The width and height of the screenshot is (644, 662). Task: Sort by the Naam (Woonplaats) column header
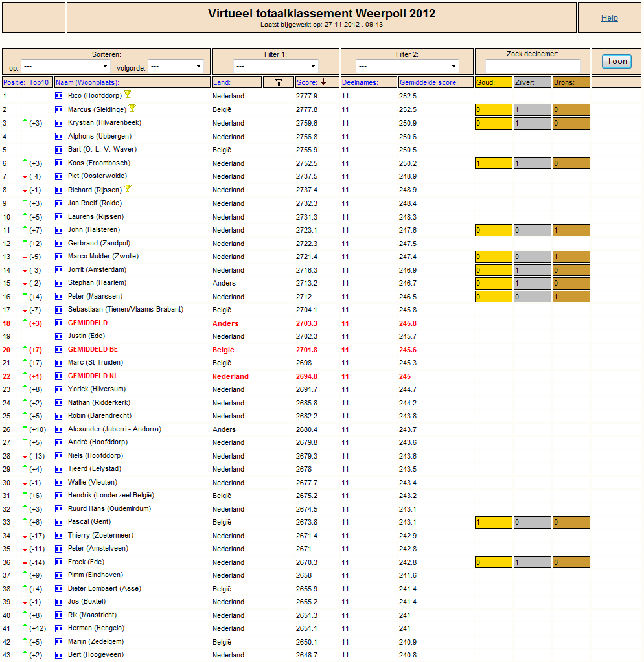click(87, 82)
